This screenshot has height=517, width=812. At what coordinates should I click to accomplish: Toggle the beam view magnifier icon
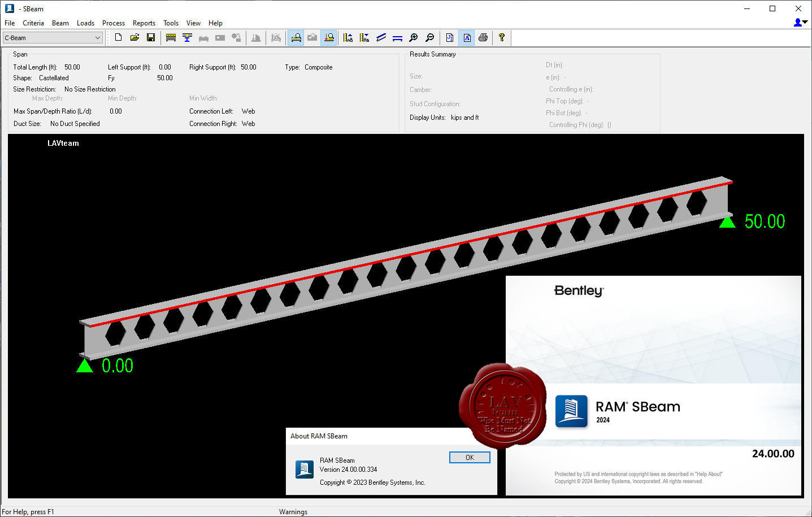pyautogui.click(x=296, y=38)
